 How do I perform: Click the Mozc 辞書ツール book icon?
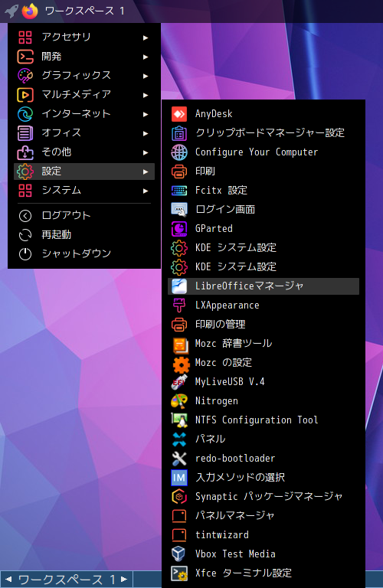click(x=180, y=345)
